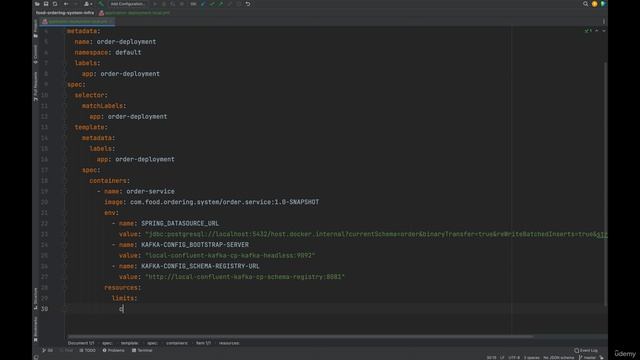
Task: Select the open deployment yml editor tab
Action: tap(78, 21)
